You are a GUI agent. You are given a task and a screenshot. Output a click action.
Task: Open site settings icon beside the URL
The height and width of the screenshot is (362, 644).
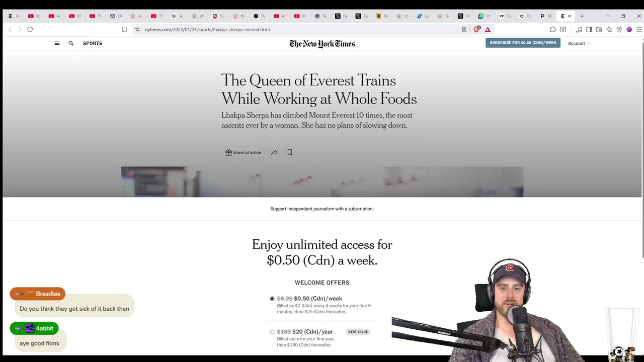point(137,30)
